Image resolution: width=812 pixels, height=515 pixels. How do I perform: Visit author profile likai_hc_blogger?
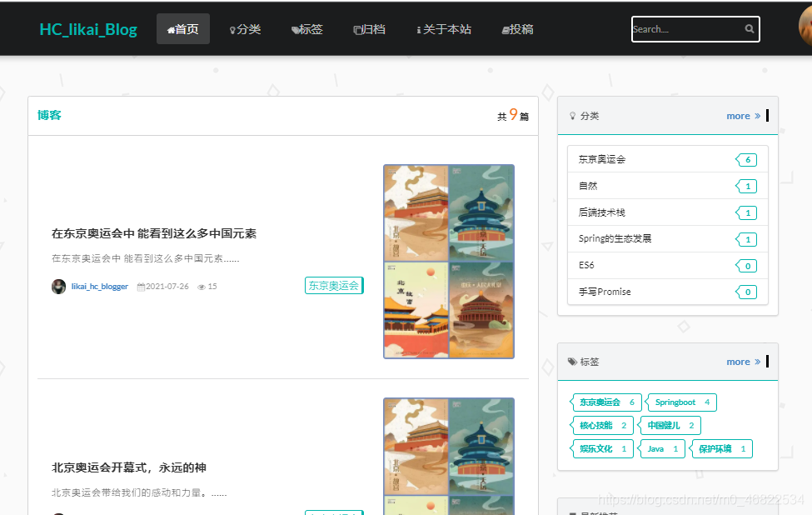coord(102,286)
